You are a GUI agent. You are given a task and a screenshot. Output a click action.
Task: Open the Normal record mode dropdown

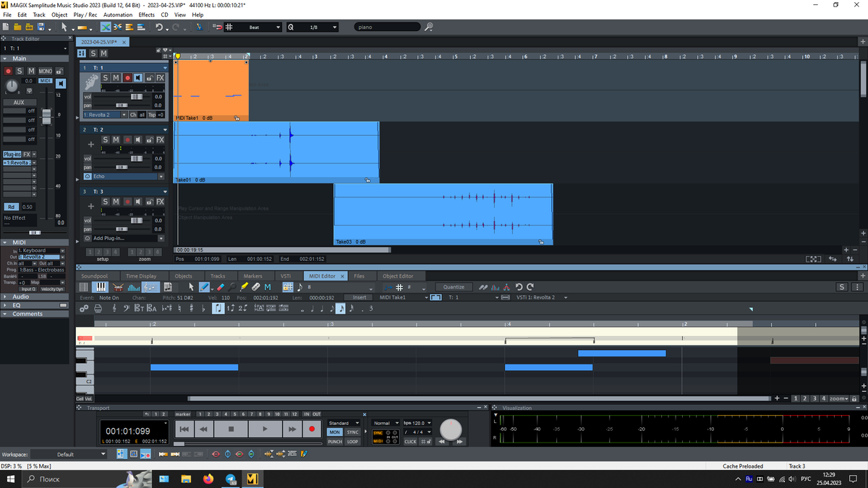[x=387, y=423]
